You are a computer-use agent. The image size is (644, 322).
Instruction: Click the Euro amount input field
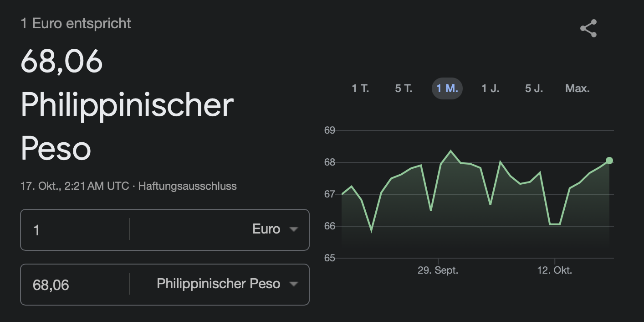75,229
